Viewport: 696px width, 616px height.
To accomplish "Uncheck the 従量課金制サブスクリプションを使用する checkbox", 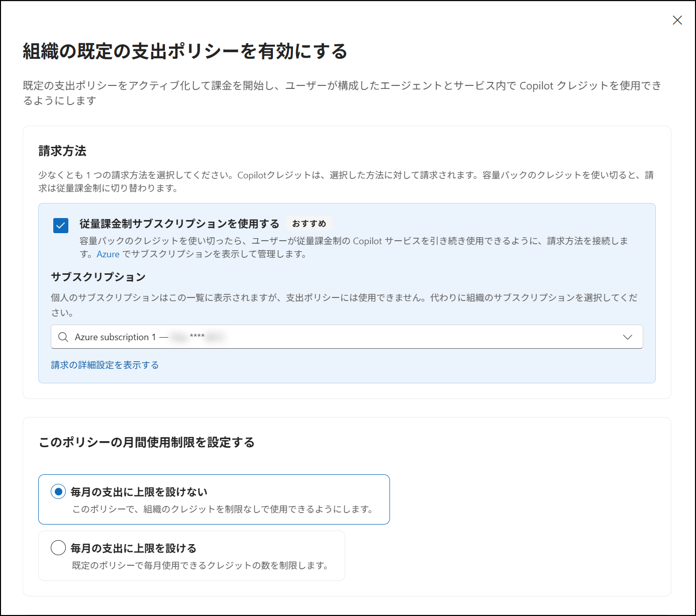I will [61, 226].
